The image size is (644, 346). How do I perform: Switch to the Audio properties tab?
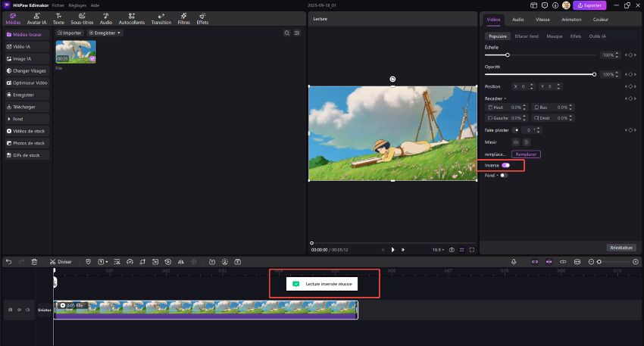coord(518,19)
